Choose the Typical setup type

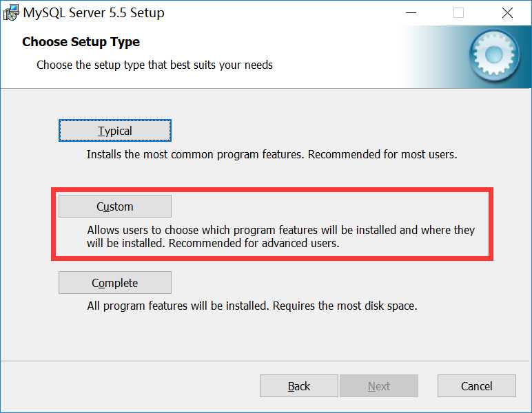[x=115, y=130]
